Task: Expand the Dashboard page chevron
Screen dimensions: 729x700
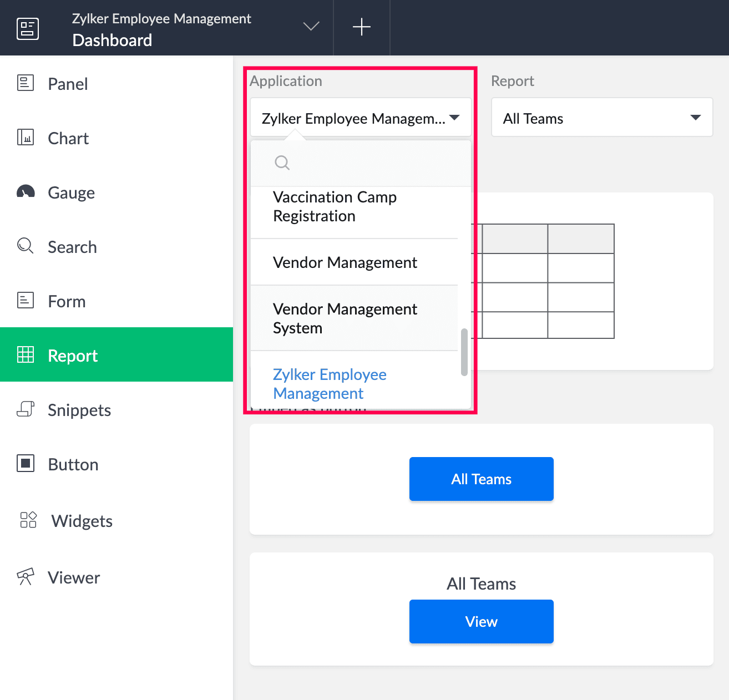Action: [x=311, y=27]
